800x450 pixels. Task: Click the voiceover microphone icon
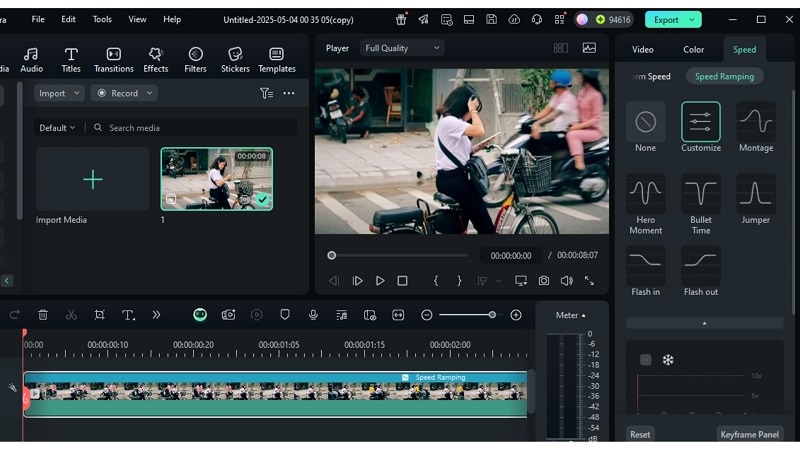coord(313,315)
